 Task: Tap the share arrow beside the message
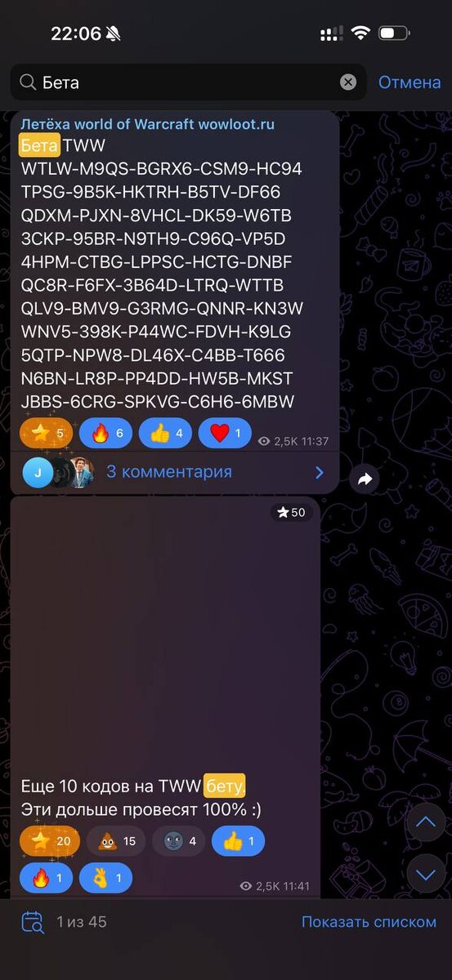click(365, 479)
